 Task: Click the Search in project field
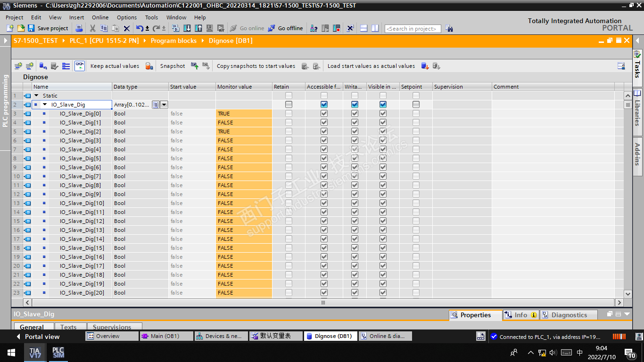coord(413,29)
